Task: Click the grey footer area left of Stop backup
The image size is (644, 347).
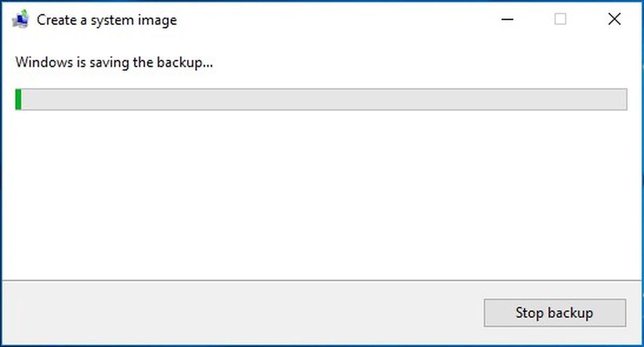Action: pos(241,313)
